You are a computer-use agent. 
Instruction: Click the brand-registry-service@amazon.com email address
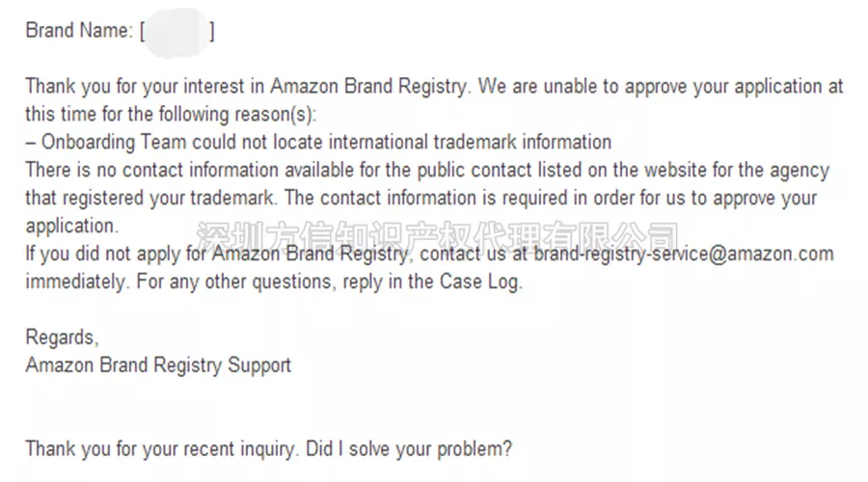click(684, 254)
